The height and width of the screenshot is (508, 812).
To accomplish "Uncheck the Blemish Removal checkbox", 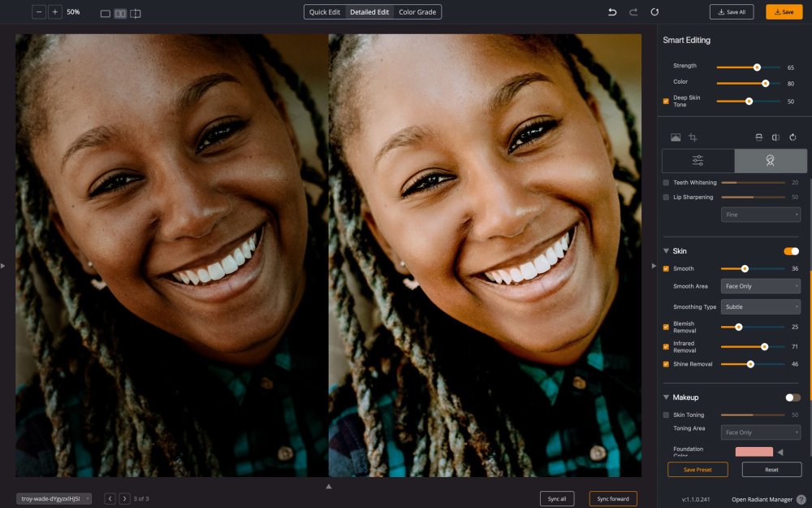I will click(667, 327).
